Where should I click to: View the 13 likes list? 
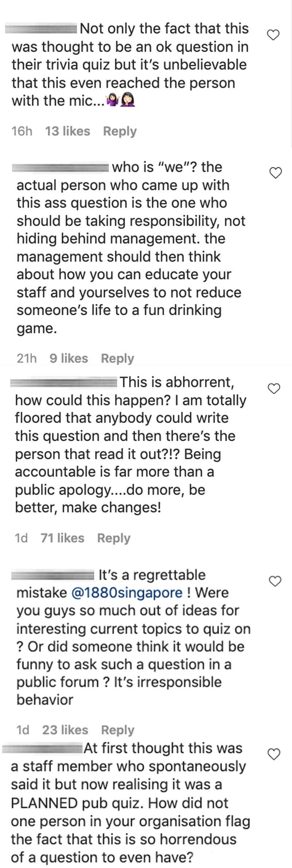tap(68, 131)
